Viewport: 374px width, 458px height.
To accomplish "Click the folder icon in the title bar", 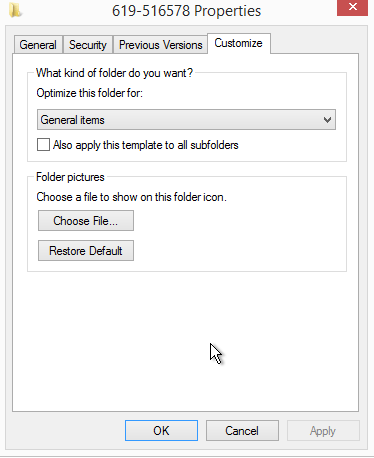I will pyautogui.click(x=15, y=10).
